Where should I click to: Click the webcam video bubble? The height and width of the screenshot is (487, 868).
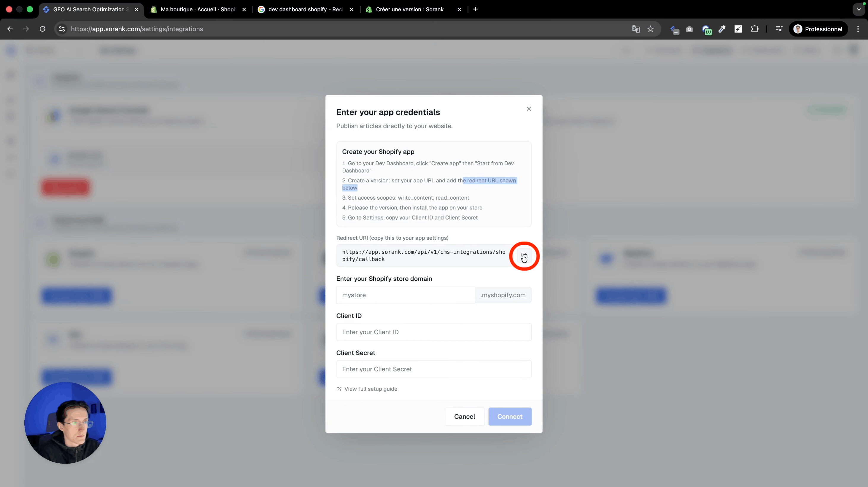(65, 423)
